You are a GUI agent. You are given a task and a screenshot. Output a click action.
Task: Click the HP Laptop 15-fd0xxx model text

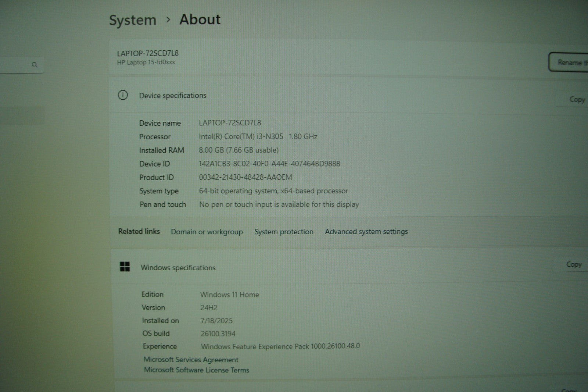(x=146, y=63)
